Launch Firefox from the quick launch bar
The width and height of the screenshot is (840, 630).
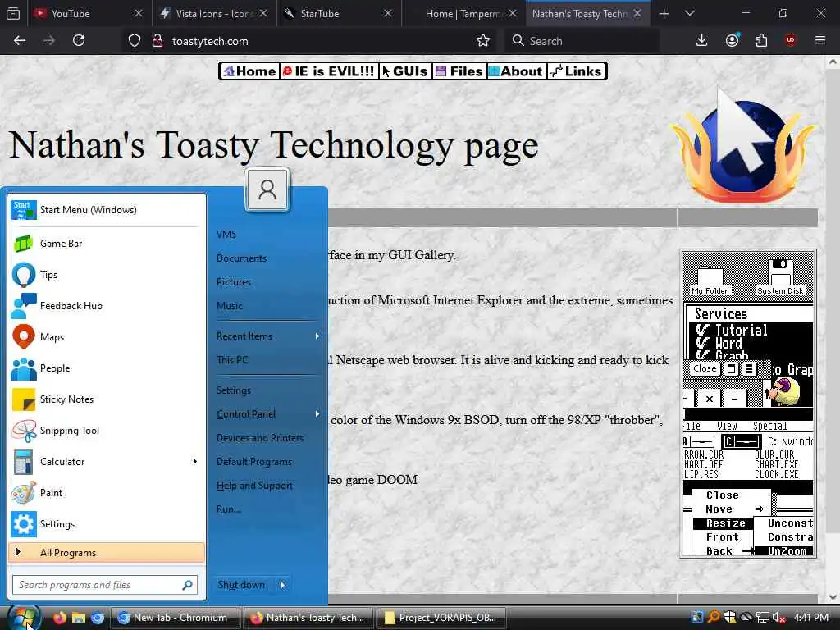coord(59,618)
